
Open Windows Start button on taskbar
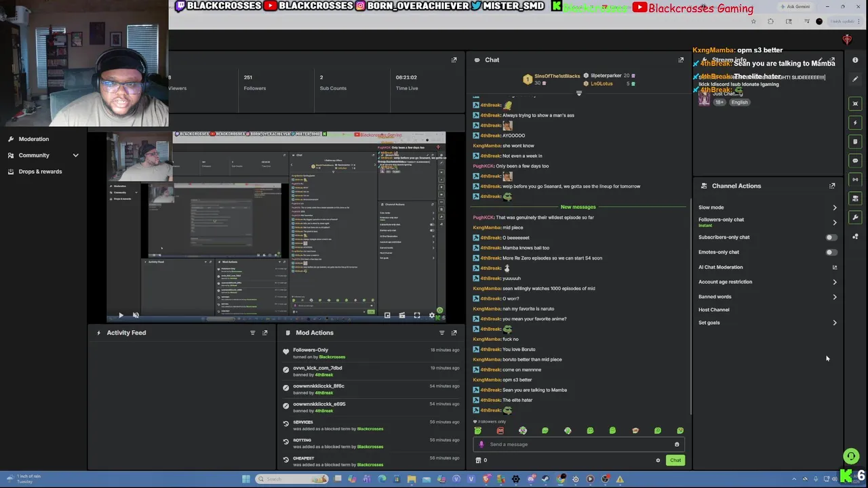pyautogui.click(x=246, y=479)
